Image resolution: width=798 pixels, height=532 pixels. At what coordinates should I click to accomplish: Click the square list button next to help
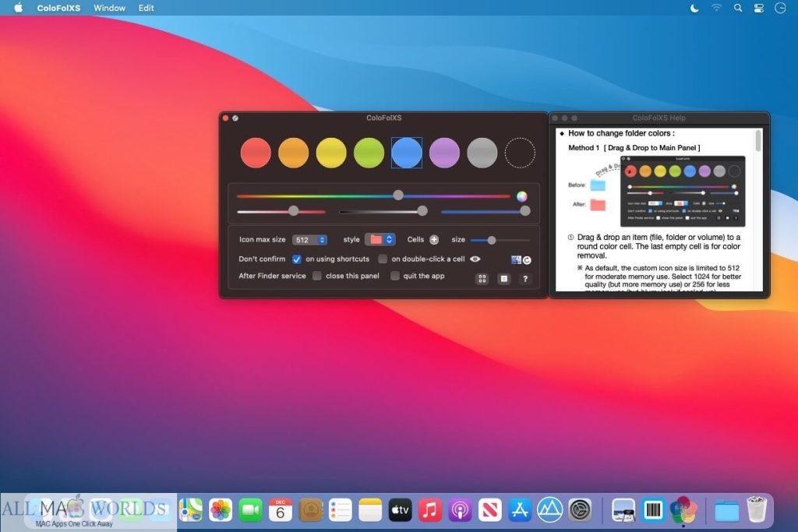coord(504,279)
